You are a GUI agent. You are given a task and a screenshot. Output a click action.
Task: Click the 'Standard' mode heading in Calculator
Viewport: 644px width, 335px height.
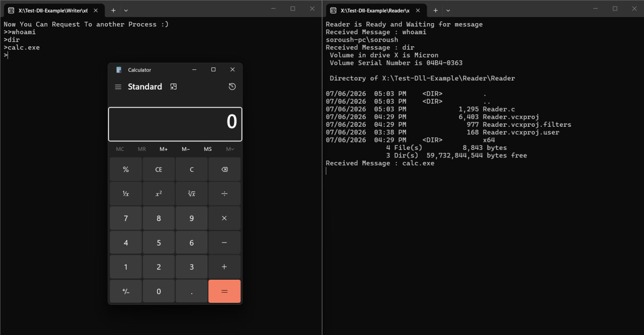[x=145, y=87]
